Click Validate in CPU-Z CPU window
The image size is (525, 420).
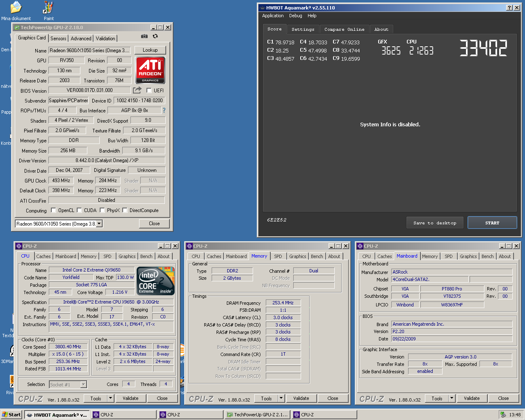[130, 398]
